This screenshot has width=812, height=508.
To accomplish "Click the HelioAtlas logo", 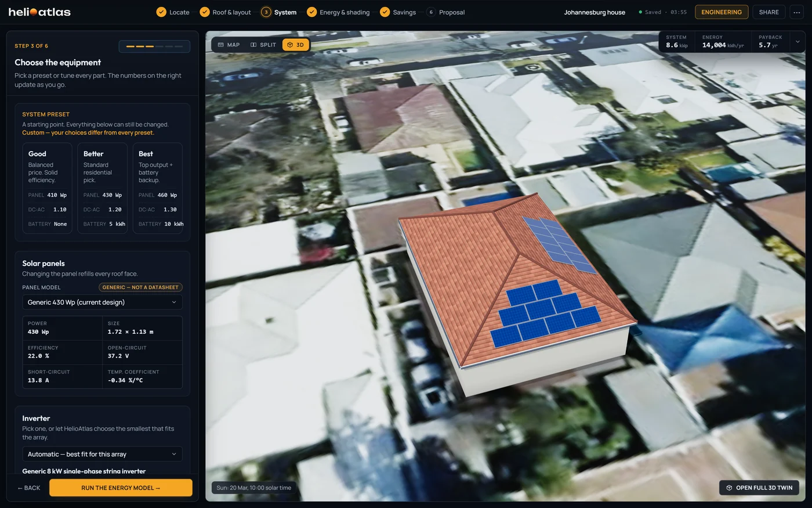I will [x=39, y=12].
